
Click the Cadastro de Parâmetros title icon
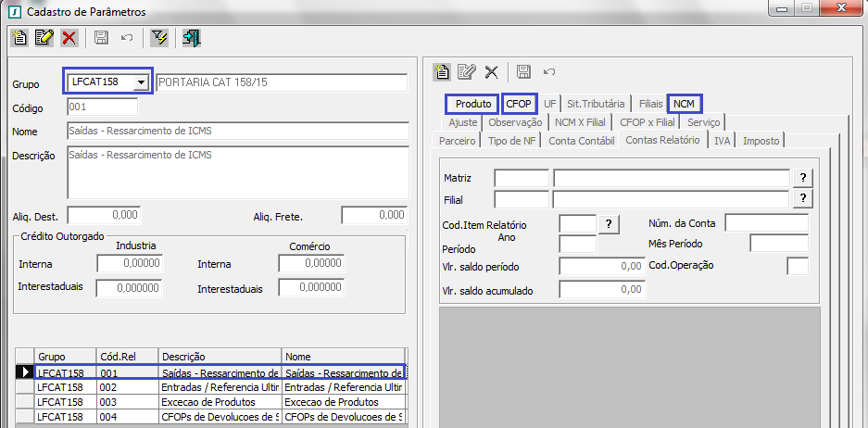pyautogui.click(x=15, y=10)
